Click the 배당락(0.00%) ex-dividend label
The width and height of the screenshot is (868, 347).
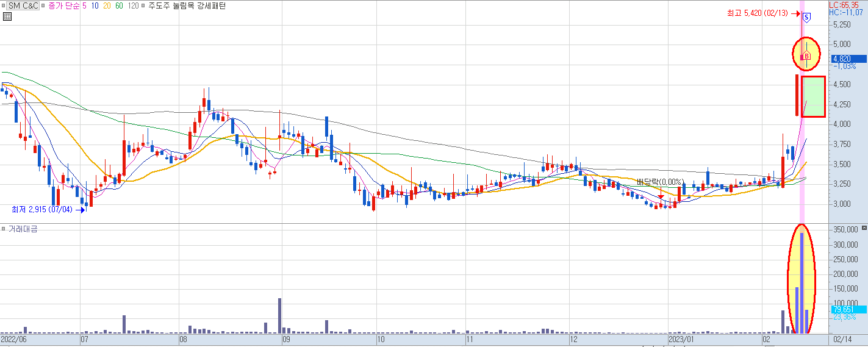tap(660, 182)
